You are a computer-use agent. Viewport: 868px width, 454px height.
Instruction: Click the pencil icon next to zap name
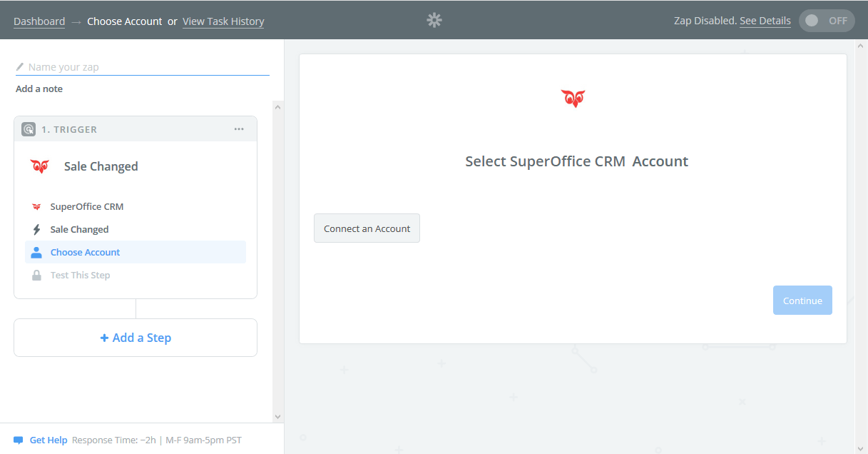coord(20,67)
